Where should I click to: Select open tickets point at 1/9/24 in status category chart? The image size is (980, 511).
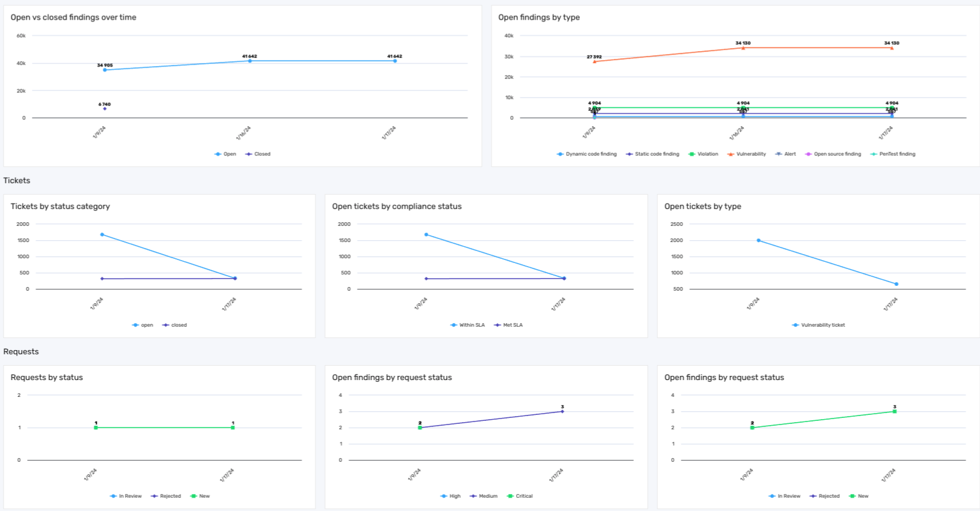point(102,235)
